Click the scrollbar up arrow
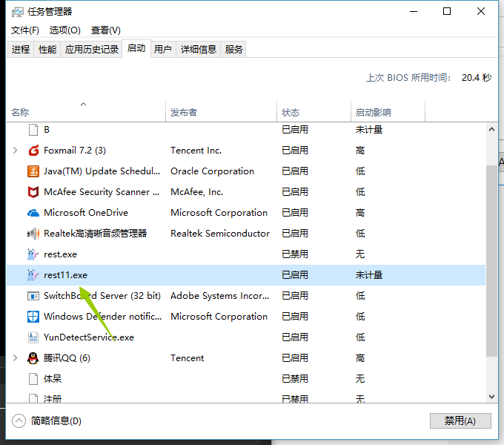Viewport: 504px width, 445px height. 491,129
